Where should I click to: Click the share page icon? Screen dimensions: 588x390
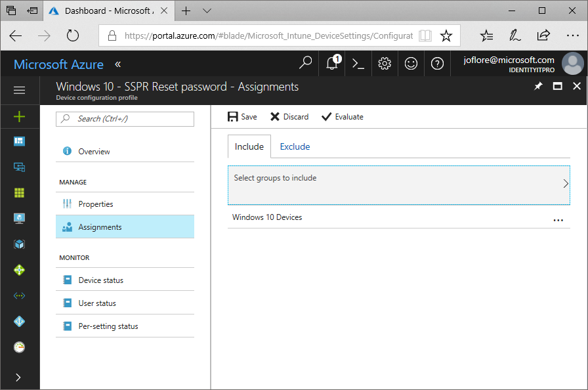tap(543, 35)
